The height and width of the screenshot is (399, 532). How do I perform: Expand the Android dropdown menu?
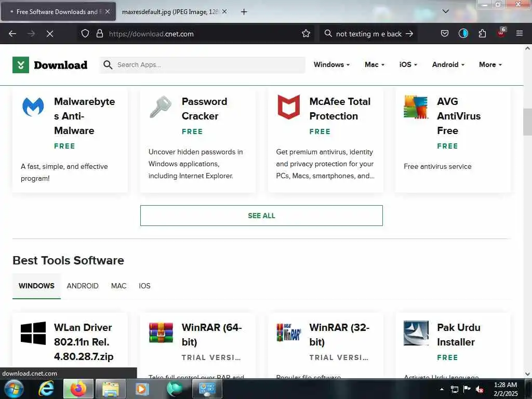pos(448,64)
